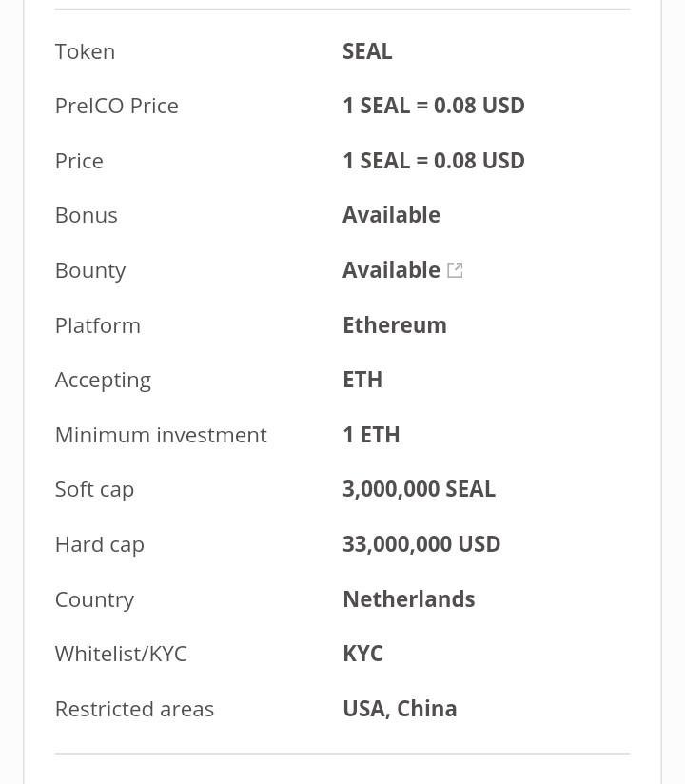This screenshot has width=685, height=784.
Task: Select the PreICO price 0.08 USD value
Action: click(433, 106)
